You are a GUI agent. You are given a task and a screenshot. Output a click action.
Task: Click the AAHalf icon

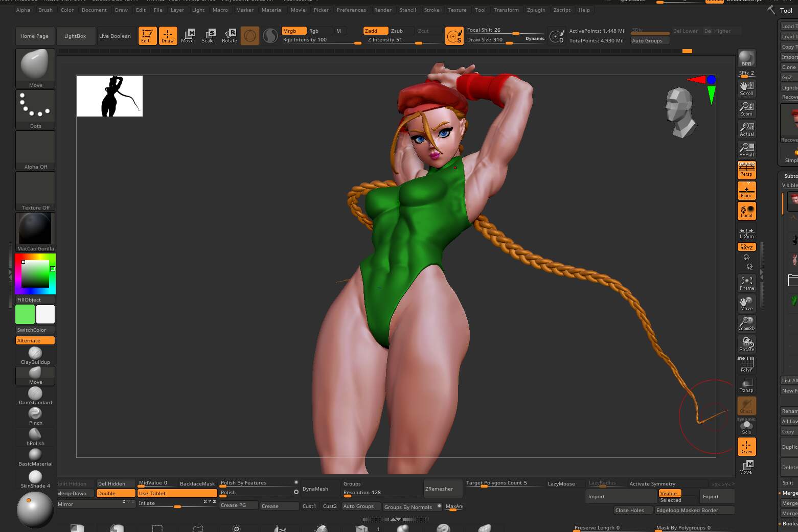746,150
